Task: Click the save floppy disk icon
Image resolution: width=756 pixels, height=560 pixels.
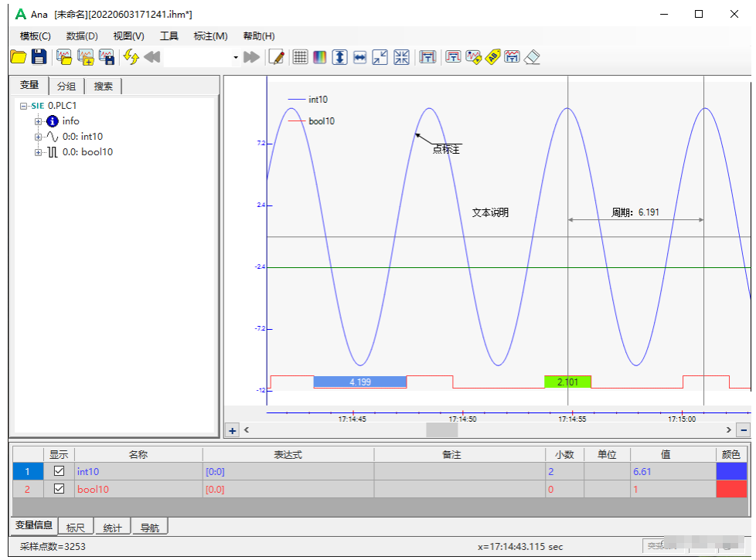Action: click(x=39, y=57)
